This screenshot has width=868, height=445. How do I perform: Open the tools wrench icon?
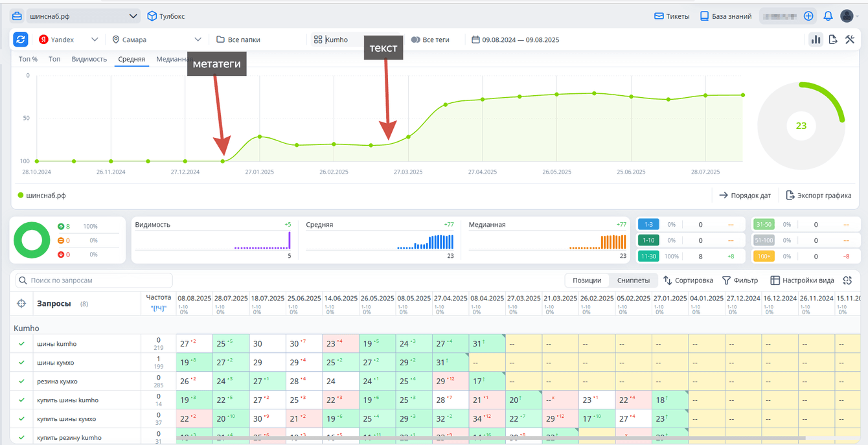(x=850, y=40)
